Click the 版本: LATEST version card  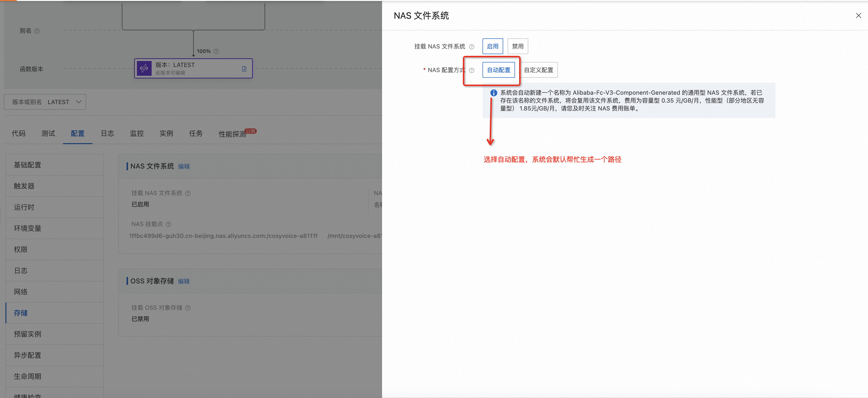click(x=193, y=68)
